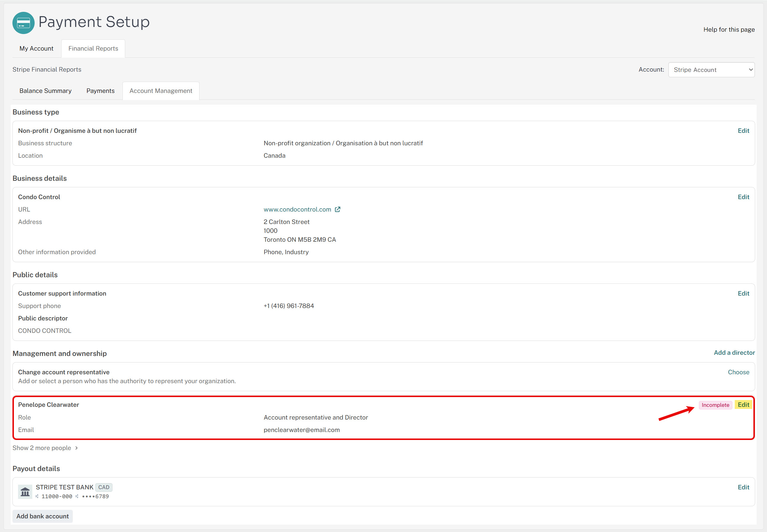Screen dimensions: 767x532
Task: Expand the Show 2 more people chevron
Action: [x=76, y=448]
